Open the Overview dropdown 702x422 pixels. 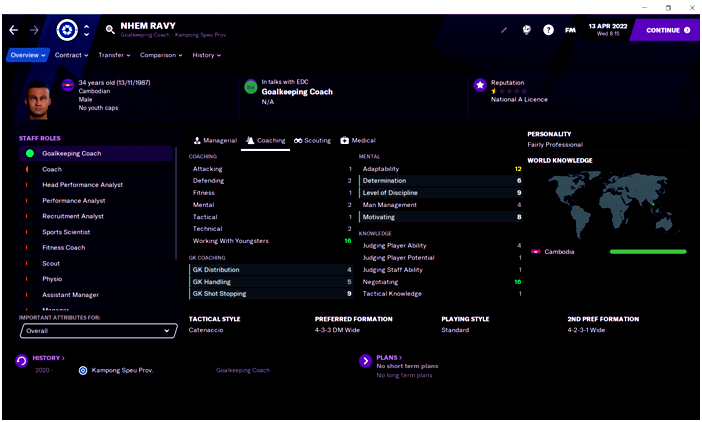coord(28,55)
